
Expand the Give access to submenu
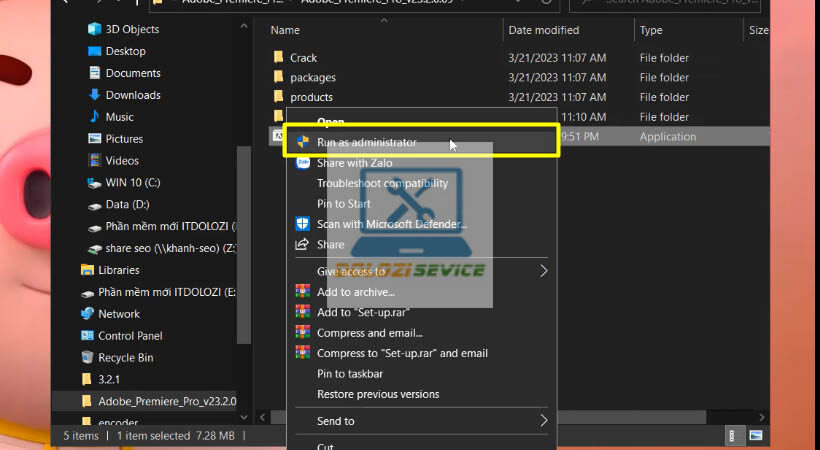click(x=544, y=271)
